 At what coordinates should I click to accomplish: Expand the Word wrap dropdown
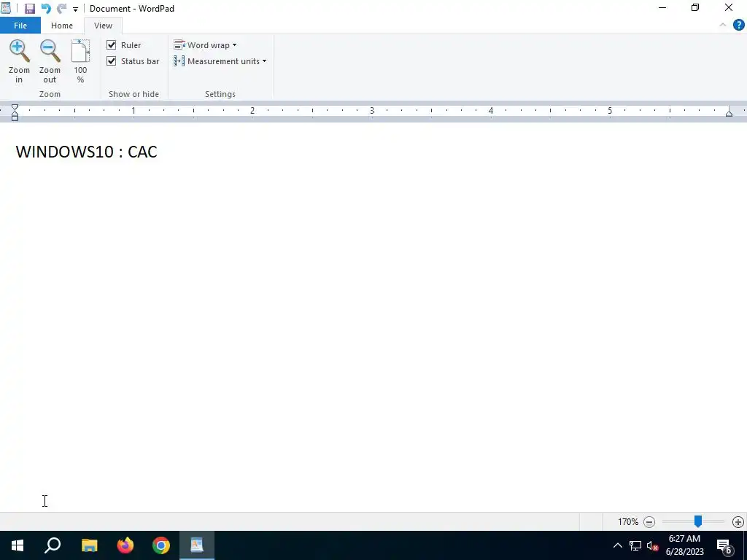pos(205,44)
